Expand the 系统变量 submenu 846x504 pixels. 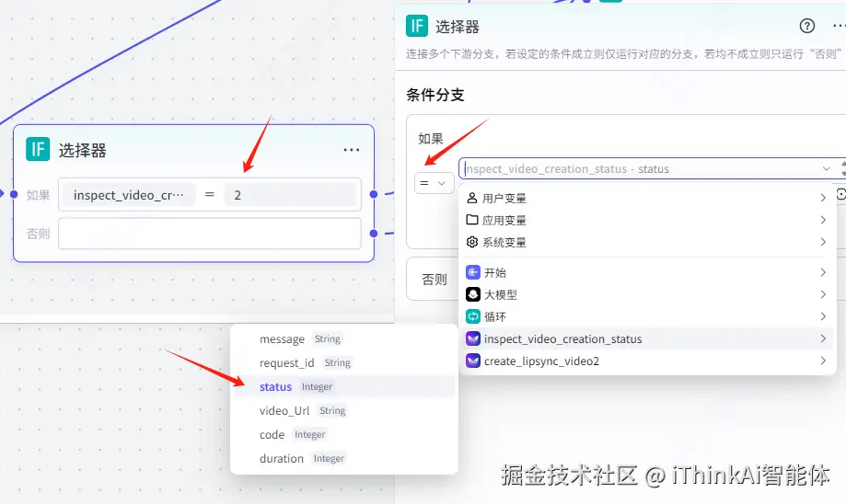(x=823, y=242)
